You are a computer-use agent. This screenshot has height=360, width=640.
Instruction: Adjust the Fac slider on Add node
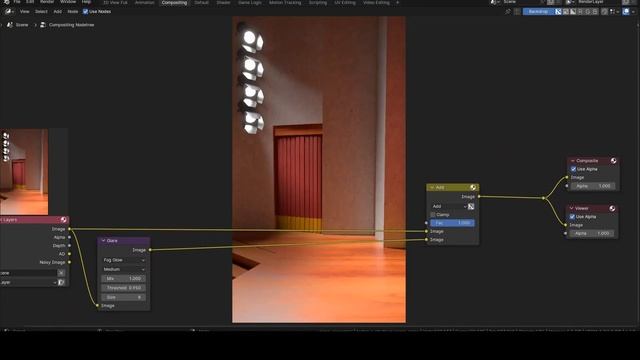452,223
